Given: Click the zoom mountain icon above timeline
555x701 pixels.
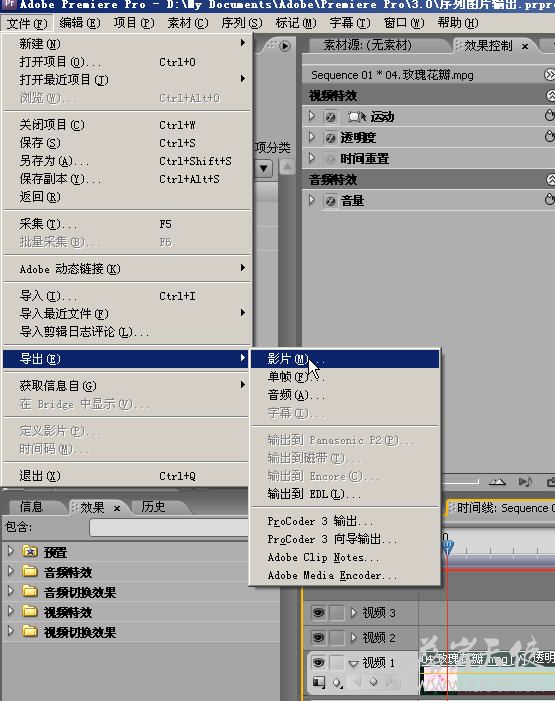Looking at the screenshot, I should coord(497,481).
